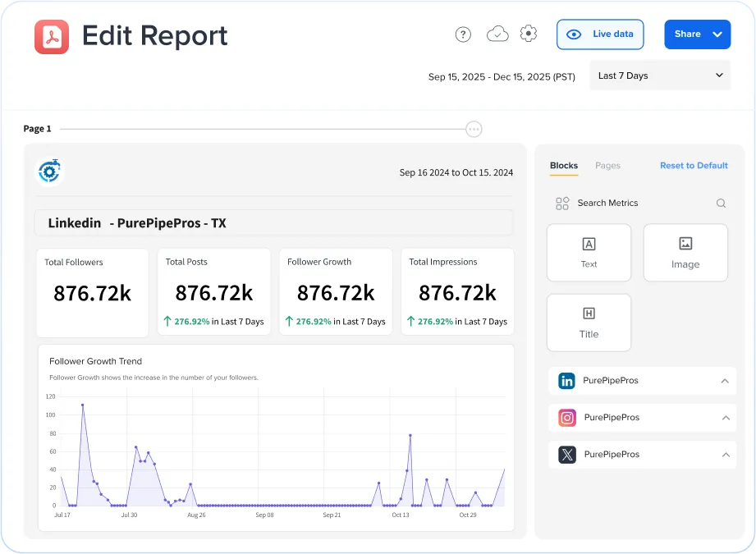Collapse the X PurePipePros section
756x554 pixels.
click(x=724, y=455)
